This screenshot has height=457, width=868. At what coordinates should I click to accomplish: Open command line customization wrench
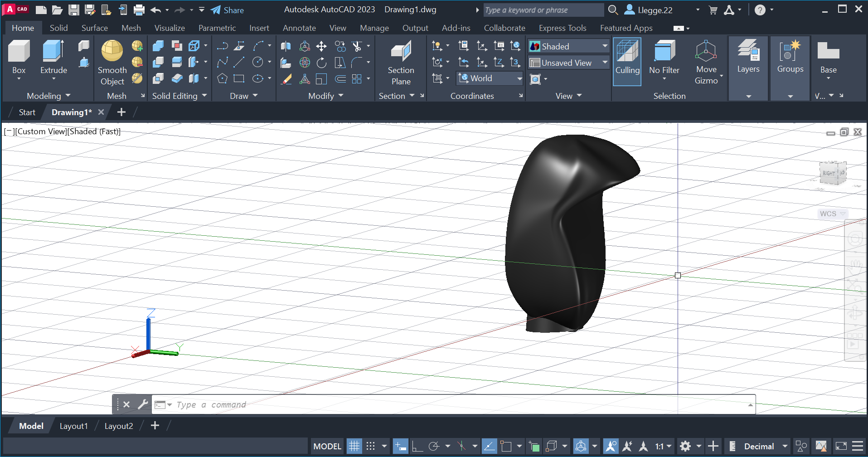(x=143, y=404)
